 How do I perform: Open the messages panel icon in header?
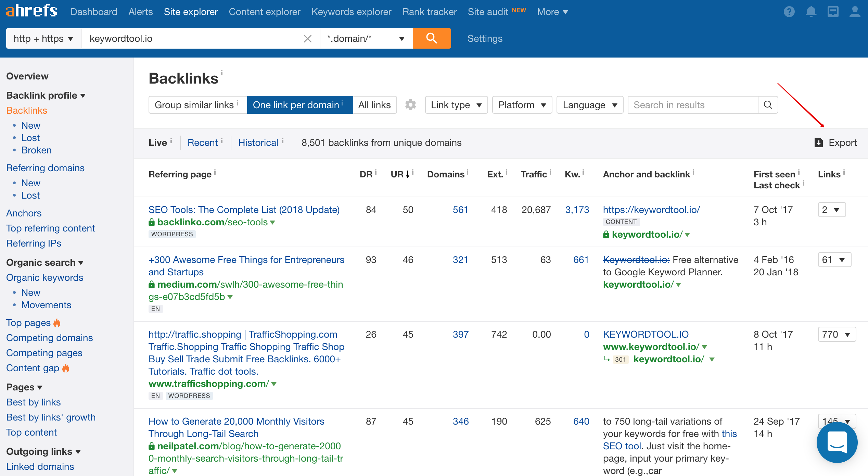(x=833, y=12)
